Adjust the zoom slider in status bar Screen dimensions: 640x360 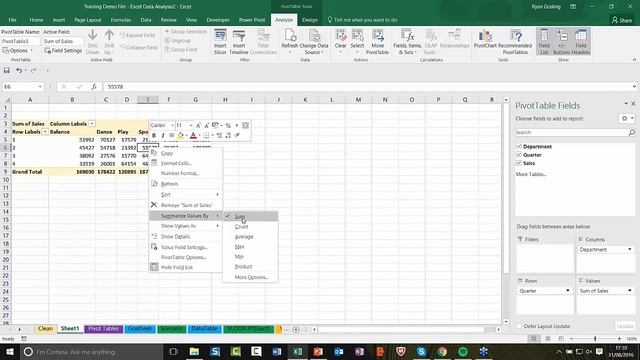click(595, 339)
